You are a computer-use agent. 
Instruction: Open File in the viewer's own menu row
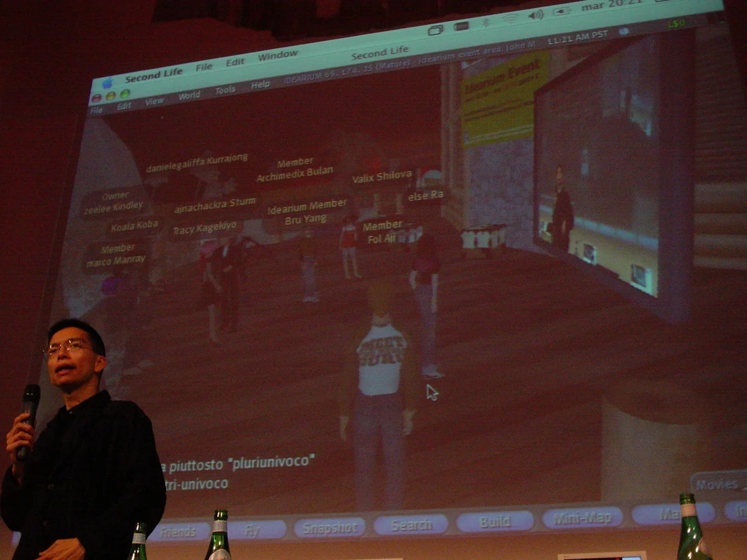click(x=96, y=110)
